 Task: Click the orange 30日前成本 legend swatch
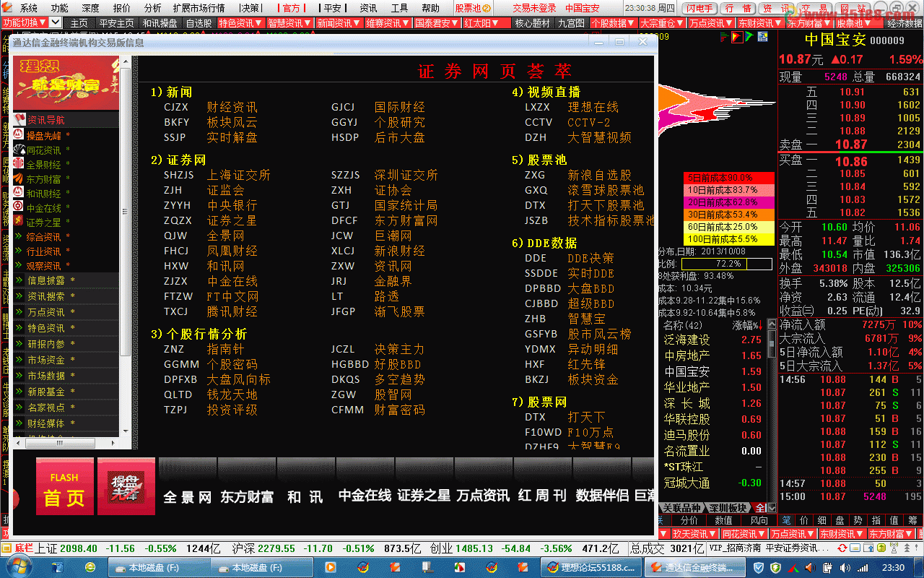(x=728, y=215)
